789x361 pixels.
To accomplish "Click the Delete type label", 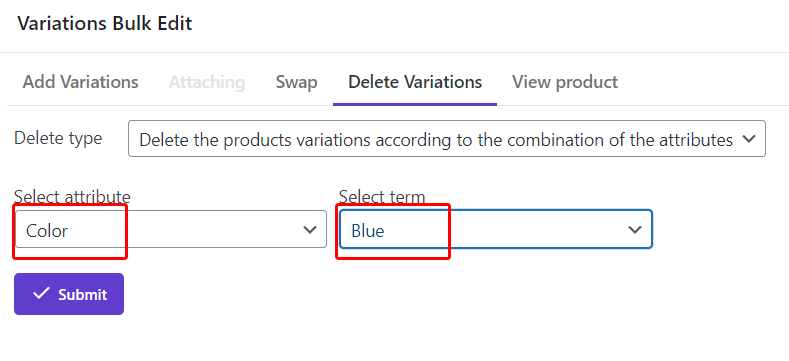I will (58, 138).
